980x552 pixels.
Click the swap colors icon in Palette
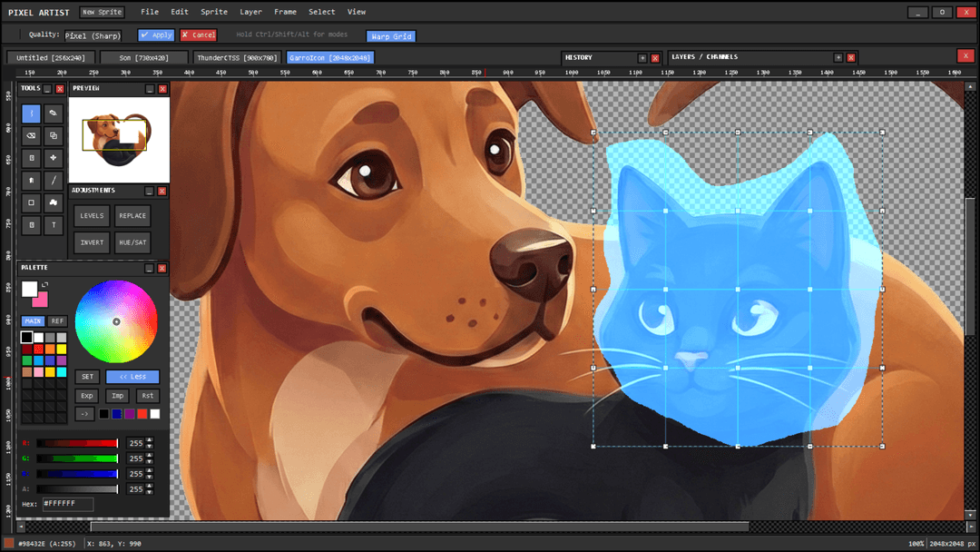(45, 285)
